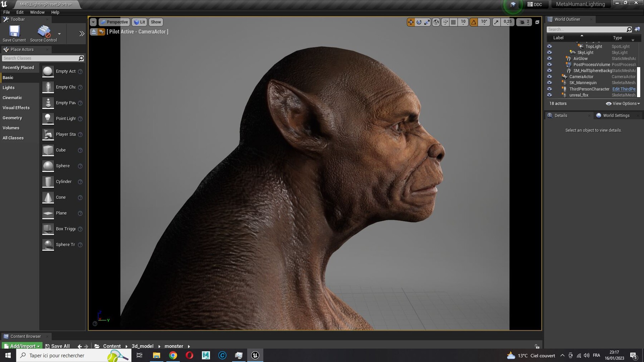Open the Add/Import button in Content Browser
The width and height of the screenshot is (644, 362).
21,346
